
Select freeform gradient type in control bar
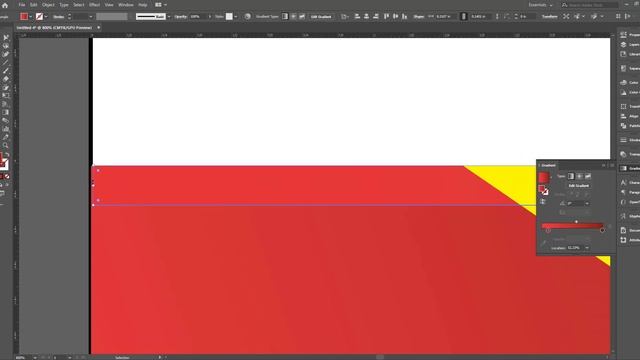point(302,17)
